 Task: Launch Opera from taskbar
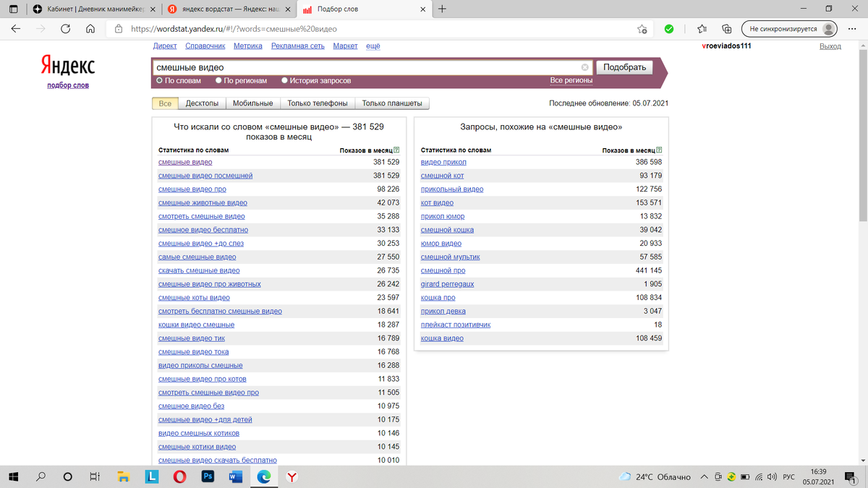179,477
